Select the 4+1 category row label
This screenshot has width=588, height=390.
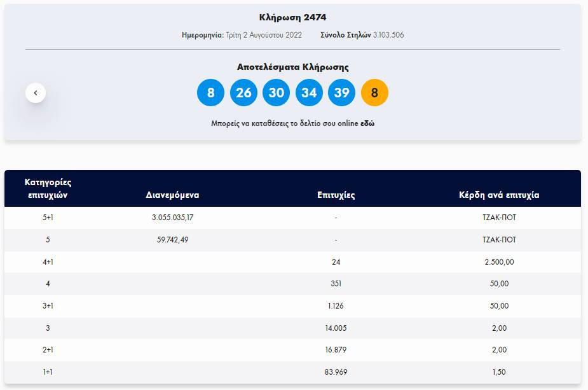(48, 261)
